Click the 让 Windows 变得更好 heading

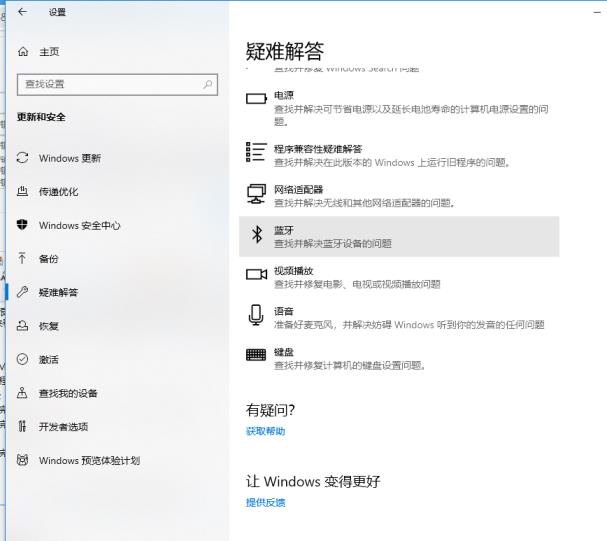[x=313, y=481]
